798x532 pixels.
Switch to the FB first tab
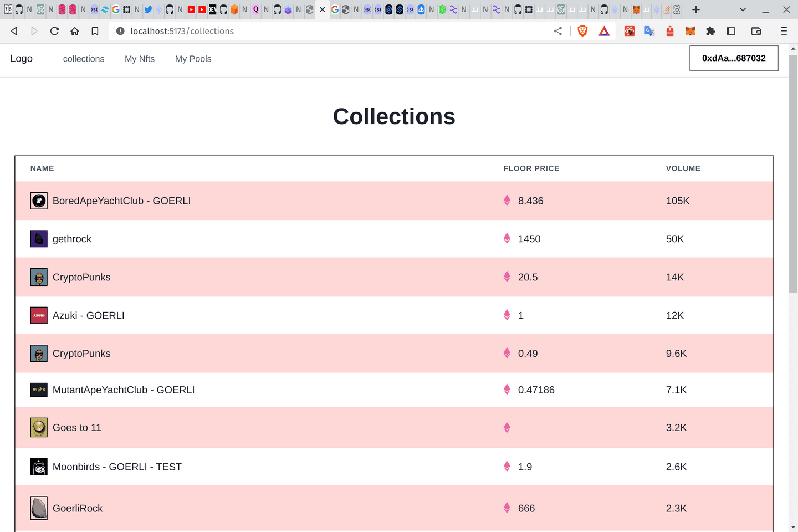tap(8, 9)
